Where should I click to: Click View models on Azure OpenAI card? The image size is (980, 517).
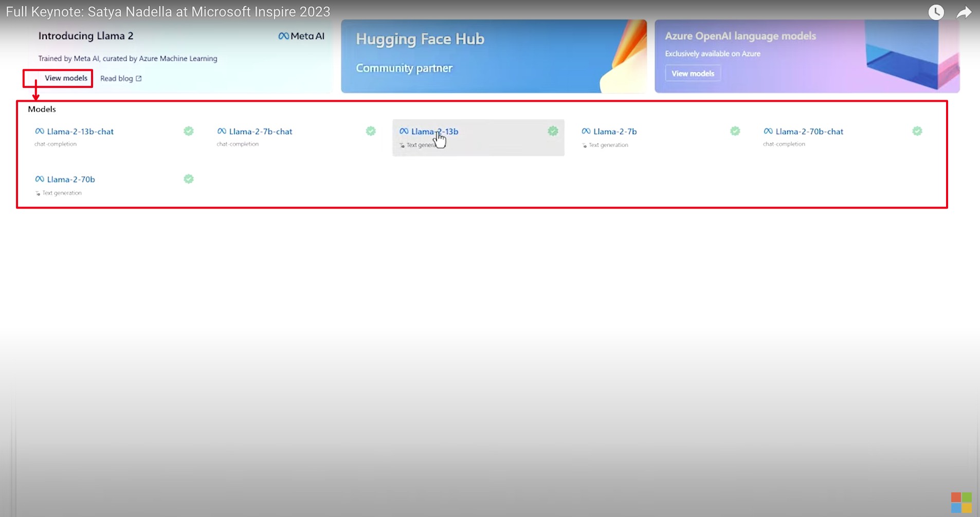693,73
